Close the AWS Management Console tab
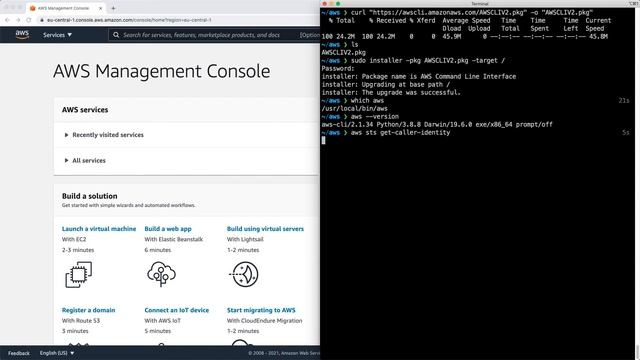 point(100,8)
